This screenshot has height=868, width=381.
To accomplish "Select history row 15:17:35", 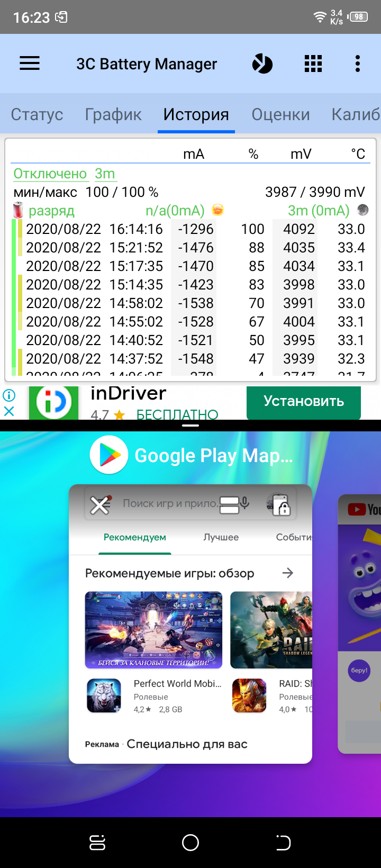I will point(190,266).
